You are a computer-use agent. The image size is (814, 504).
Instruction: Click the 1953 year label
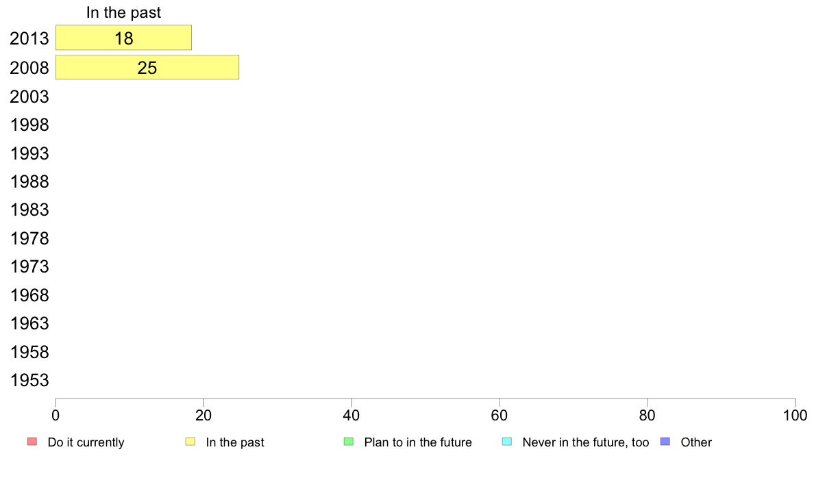click(x=29, y=381)
